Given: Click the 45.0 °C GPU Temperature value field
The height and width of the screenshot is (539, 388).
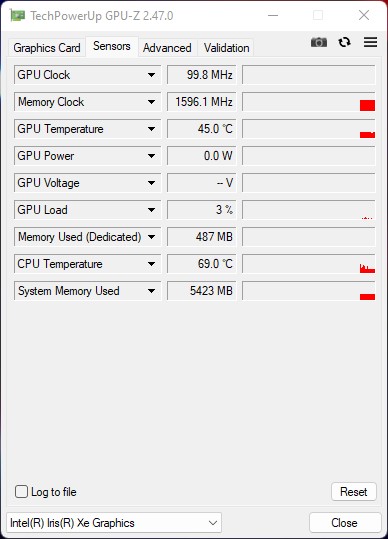Looking at the screenshot, I should [x=202, y=129].
